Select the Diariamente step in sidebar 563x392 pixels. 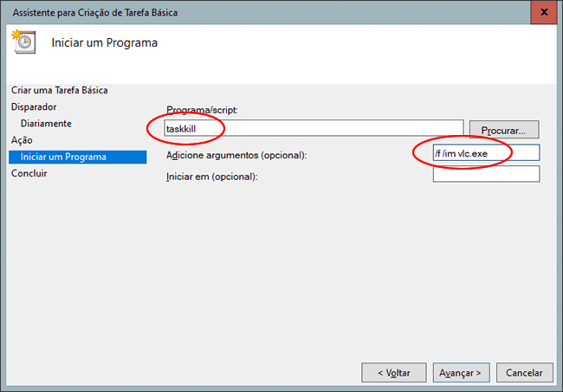[x=46, y=123]
